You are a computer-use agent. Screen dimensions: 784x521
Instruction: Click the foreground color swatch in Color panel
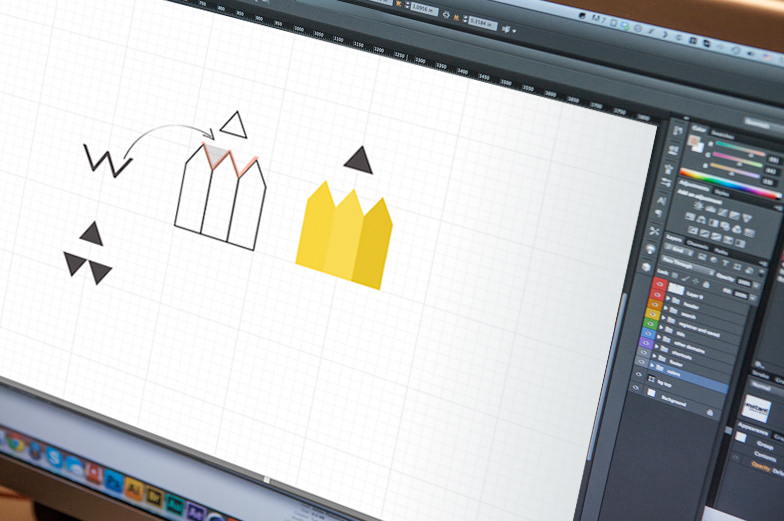point(694,140)
